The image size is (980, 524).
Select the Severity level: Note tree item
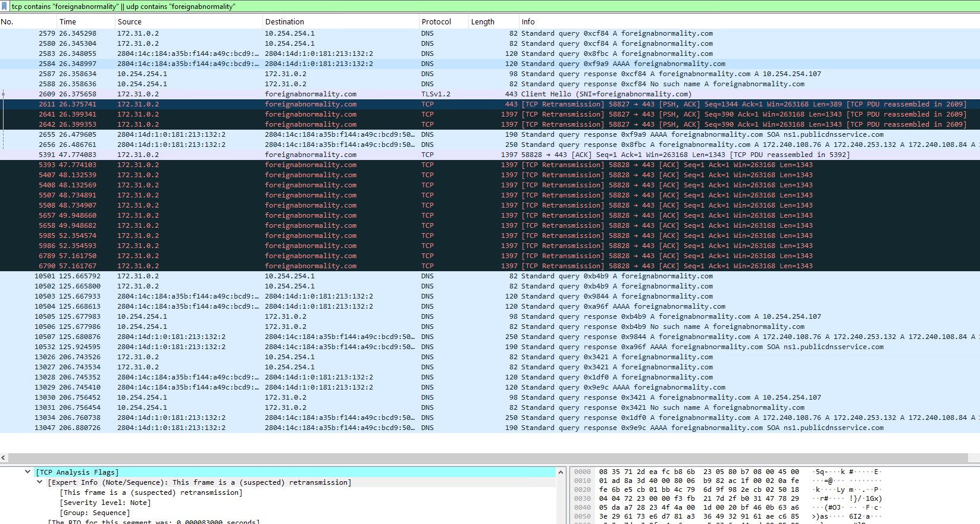tap(105, 503)
